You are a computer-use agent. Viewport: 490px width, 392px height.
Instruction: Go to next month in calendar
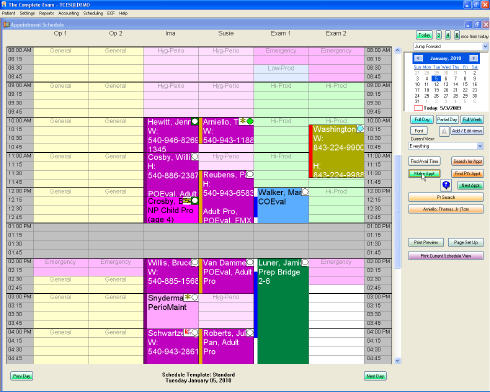[473, 58]
